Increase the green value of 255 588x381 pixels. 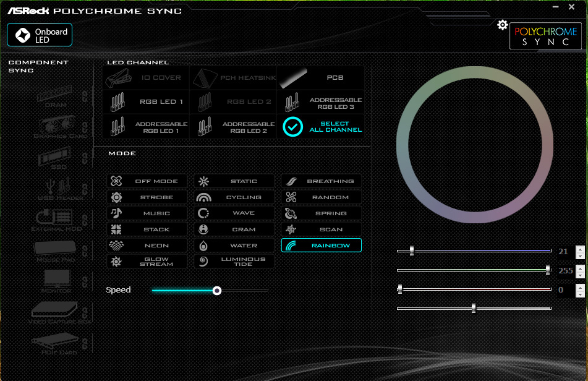click(580, 268)
